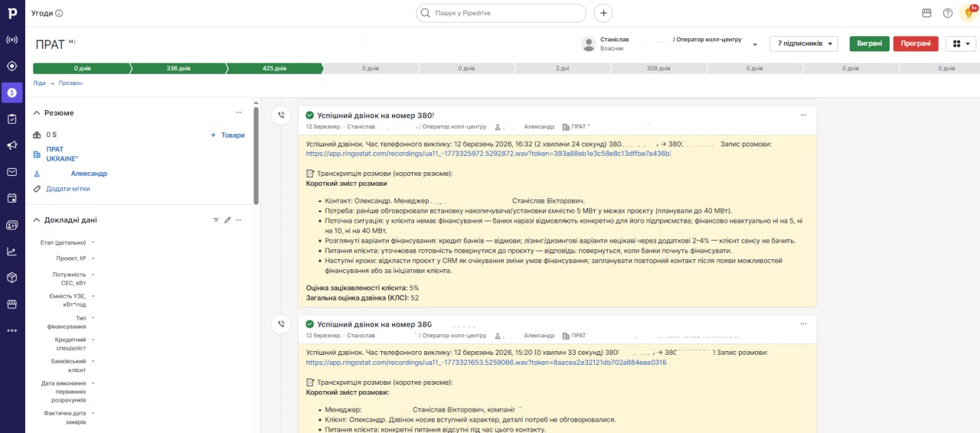Open Products box icon in sidebar
Viewport: 980px width, 433px height.
[12, 277]
